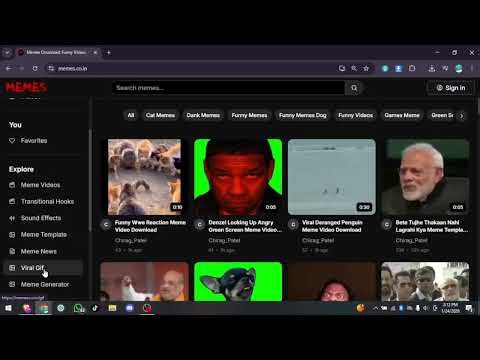Click Viral Deranged Penguin title link
The height and width of the screenshot is (360, 480).
click(332, 226)
